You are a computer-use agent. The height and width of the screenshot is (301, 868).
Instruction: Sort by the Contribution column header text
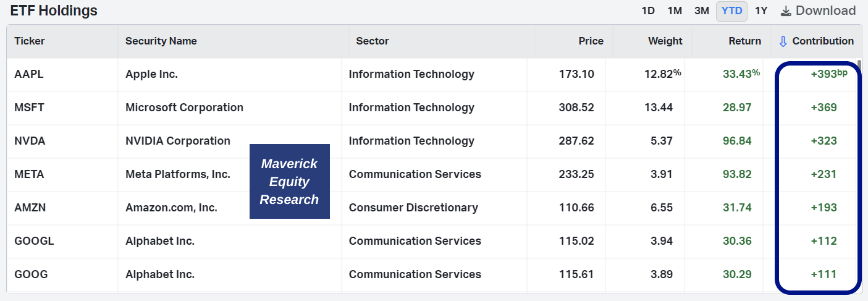pos(823,41)
